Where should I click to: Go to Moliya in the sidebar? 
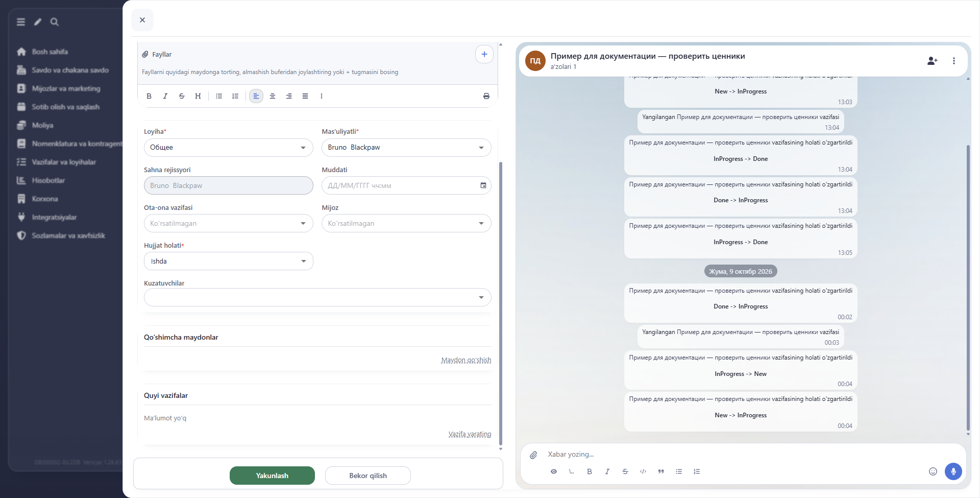pyautogui.click(x=42, y=125)
